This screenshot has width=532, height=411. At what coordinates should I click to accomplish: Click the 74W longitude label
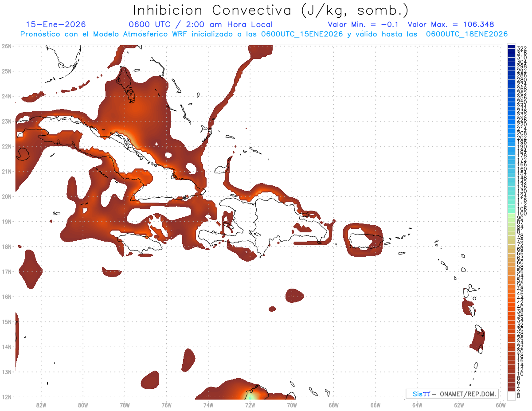click(208, 405)
